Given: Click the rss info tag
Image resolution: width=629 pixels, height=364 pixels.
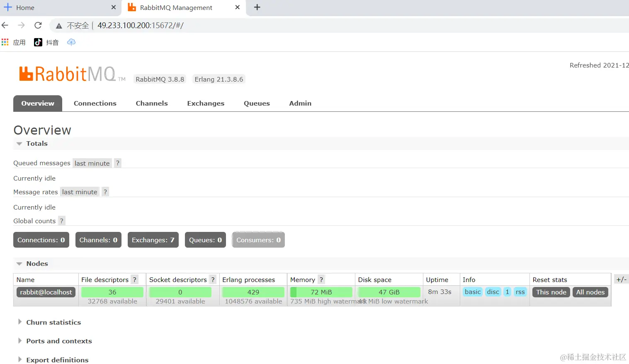Looking at the screenshot, I should 520,292.
